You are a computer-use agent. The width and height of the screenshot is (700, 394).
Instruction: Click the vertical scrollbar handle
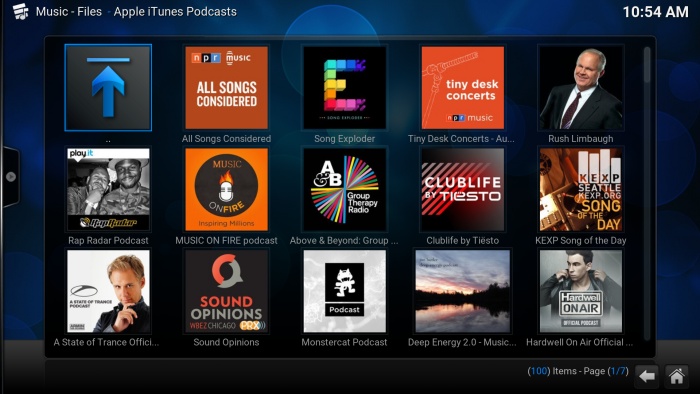(647, 65)
